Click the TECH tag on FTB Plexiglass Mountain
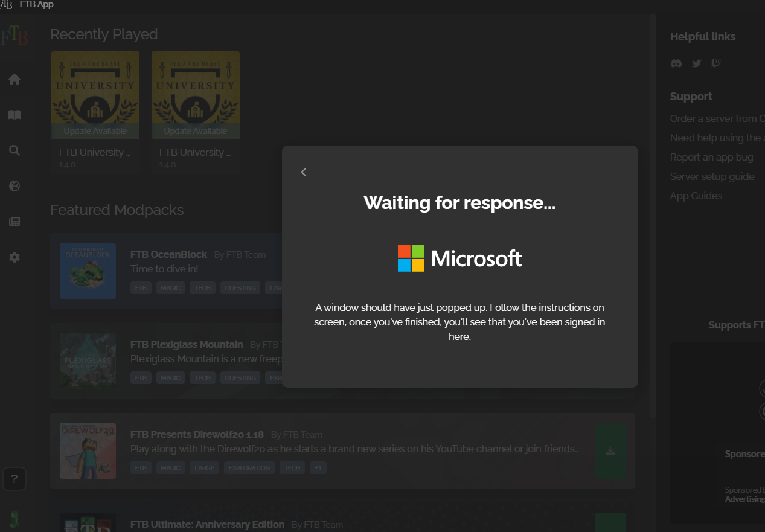The width and height of the screenshot is (765, 532). pos(202,378)
